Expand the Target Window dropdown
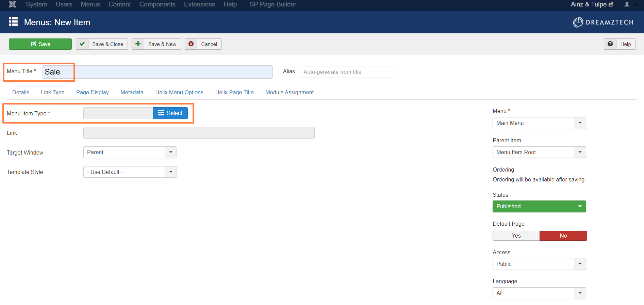 pyautogui.click(x=130, y=152)
